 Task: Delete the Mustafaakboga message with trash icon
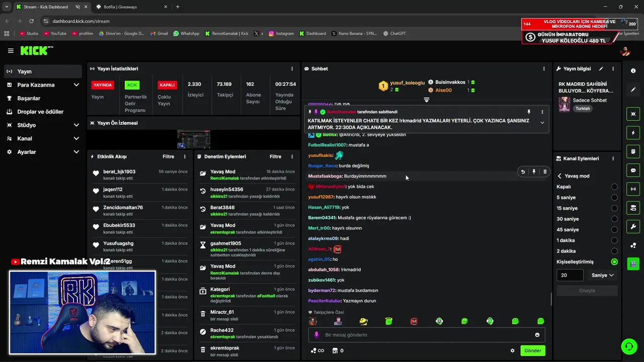pos(545,172)
